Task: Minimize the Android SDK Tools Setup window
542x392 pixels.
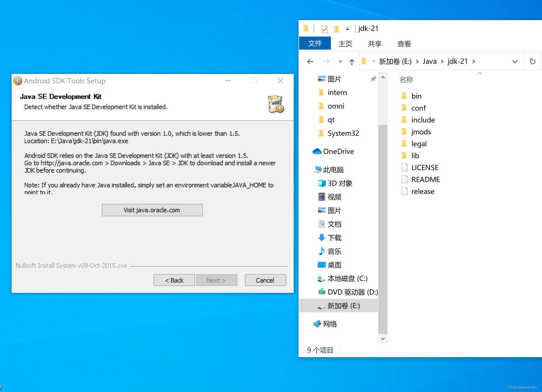Action: coord(228,80)
